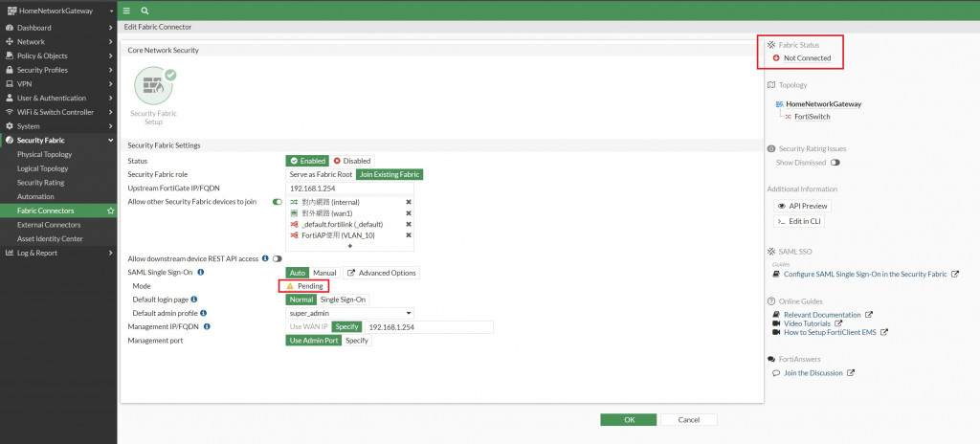Click the Log & Report chart icon

(10, 254)
